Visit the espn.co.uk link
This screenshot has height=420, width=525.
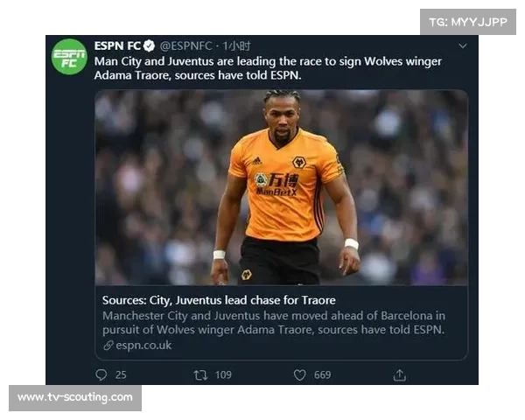144,346
